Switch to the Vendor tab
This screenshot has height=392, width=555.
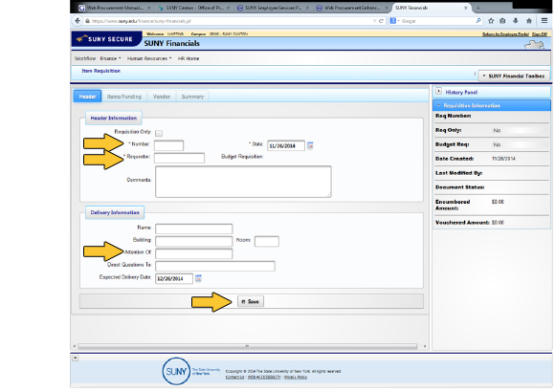(162, 97)
